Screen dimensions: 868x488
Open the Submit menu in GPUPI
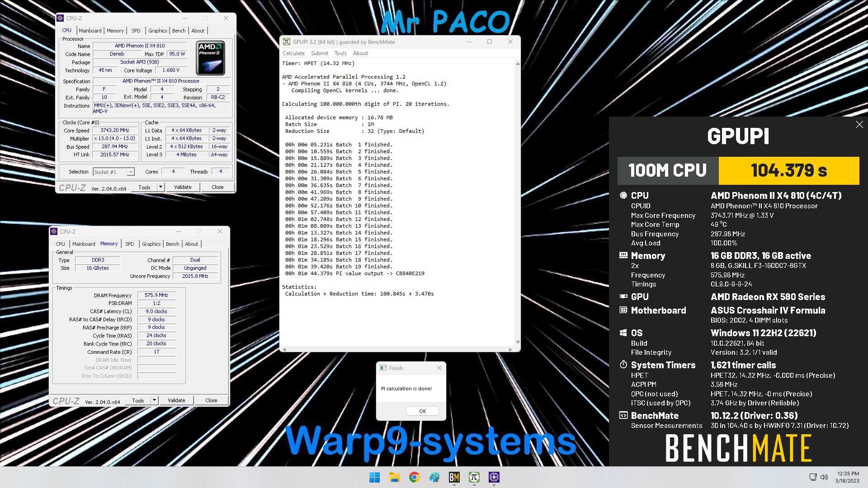tap(320, 53)
